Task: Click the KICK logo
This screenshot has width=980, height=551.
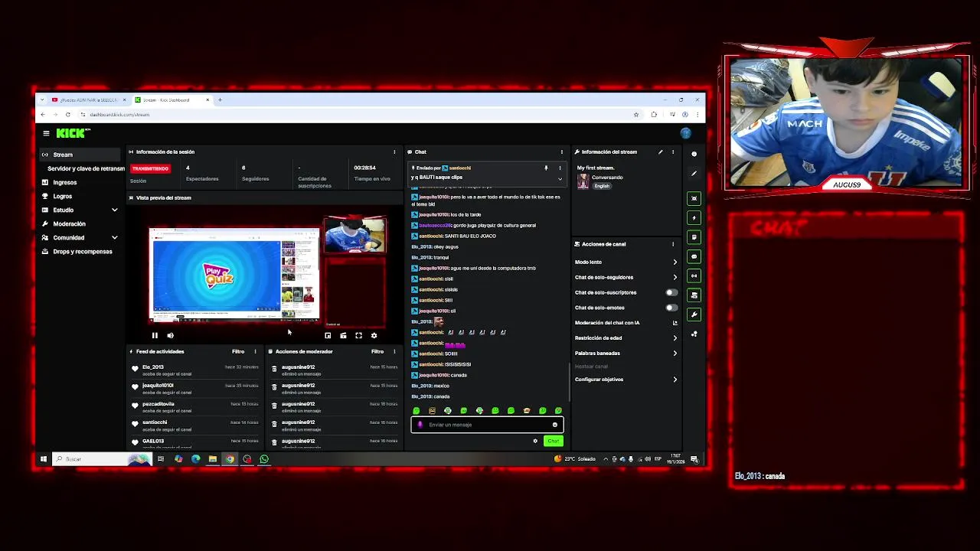Action: click(x=73, y=133)
